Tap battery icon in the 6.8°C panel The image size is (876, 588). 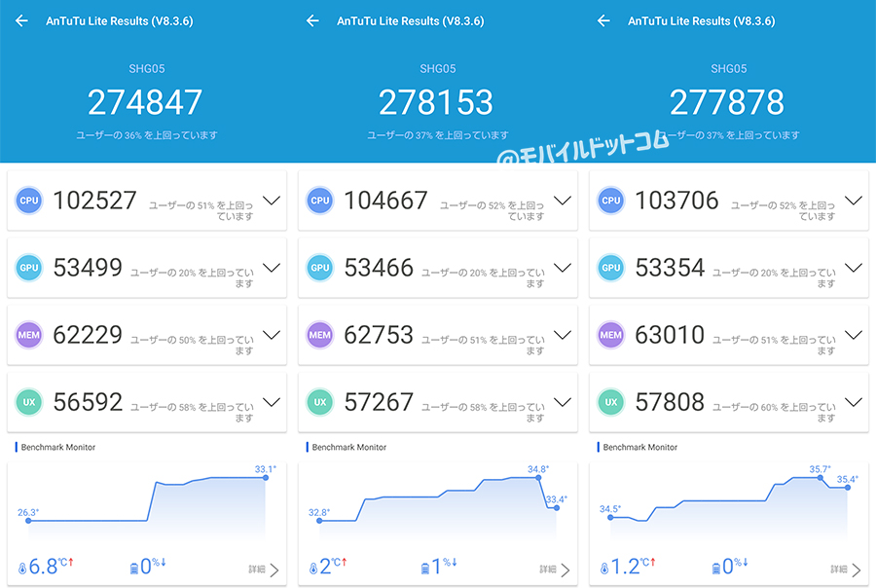coord(134,569)
